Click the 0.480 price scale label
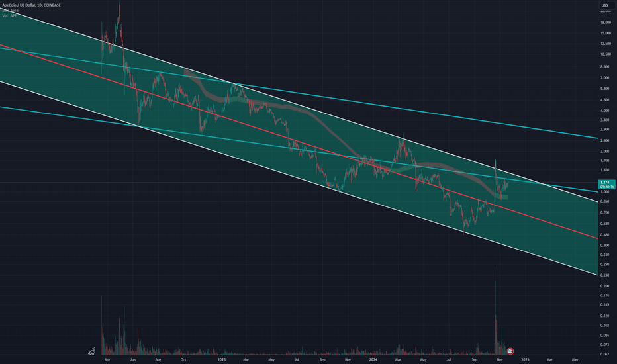Viewport: 617px width, 364px height. click(604, 235)
